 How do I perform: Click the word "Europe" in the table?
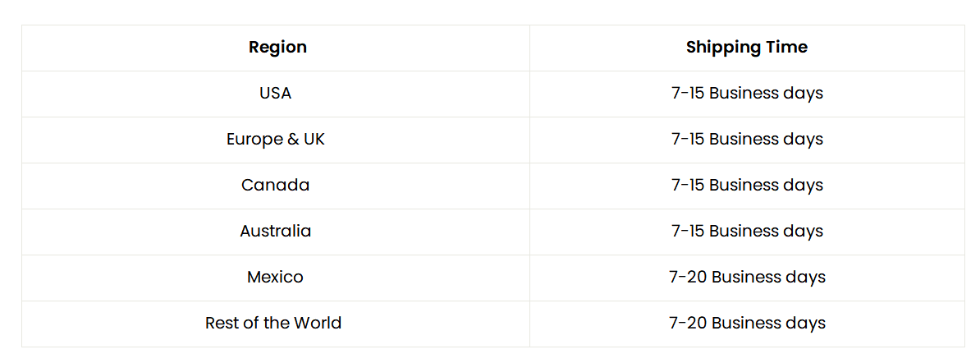pos(251,140)
